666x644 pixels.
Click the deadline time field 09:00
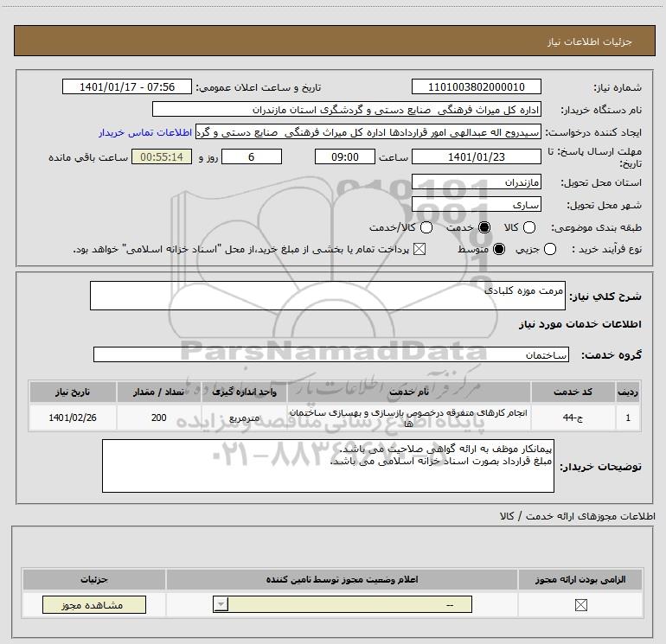tap(345, 156)
